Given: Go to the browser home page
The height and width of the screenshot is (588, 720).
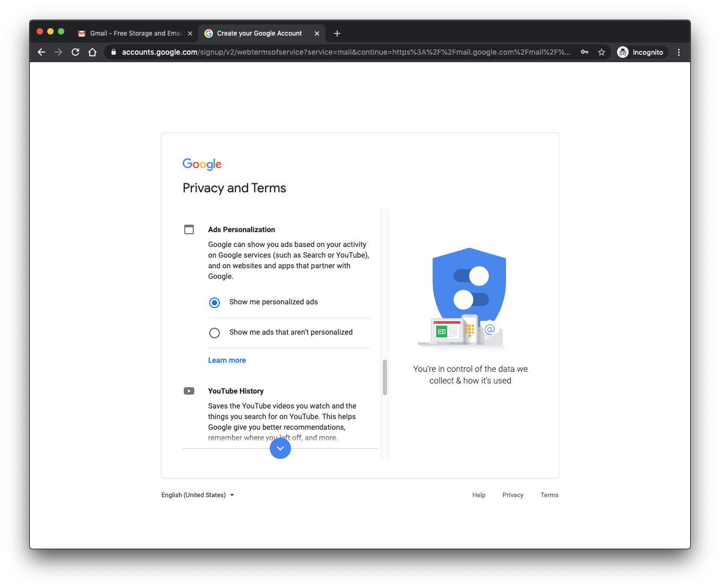Looking at the screenshot, I should pyautogui.click(x=92, y=52).
